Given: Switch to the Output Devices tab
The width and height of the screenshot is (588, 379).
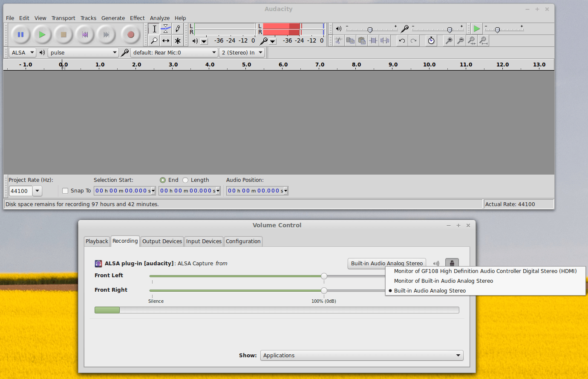Looking at the screenshot, I should (x=162, y=241).
